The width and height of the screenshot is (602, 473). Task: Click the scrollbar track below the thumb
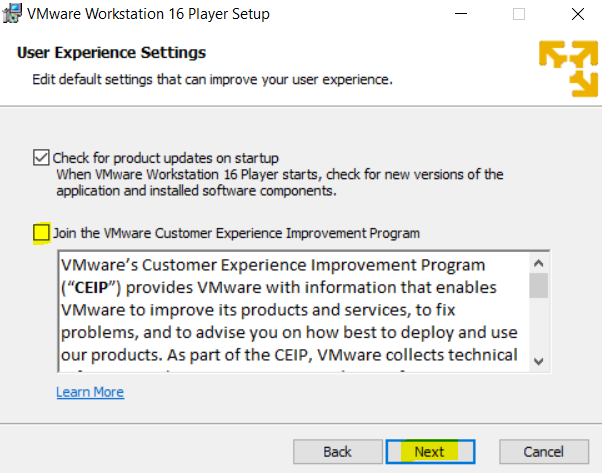click(x=539, y=325)
